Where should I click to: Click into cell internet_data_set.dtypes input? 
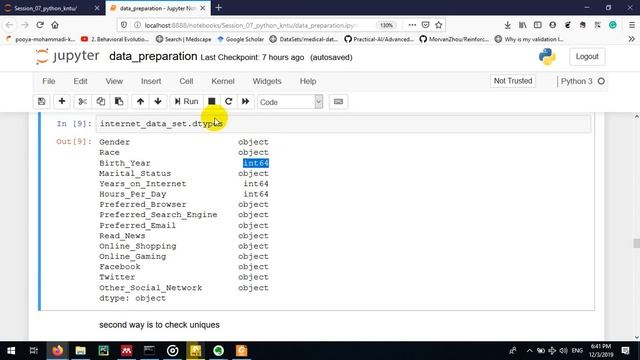pos(343,124)
